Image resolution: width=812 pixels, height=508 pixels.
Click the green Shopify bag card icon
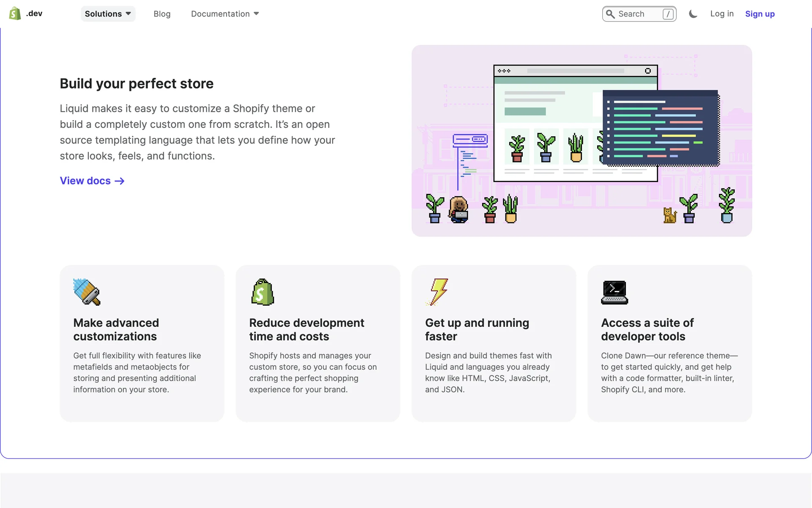tap(263, 292)
